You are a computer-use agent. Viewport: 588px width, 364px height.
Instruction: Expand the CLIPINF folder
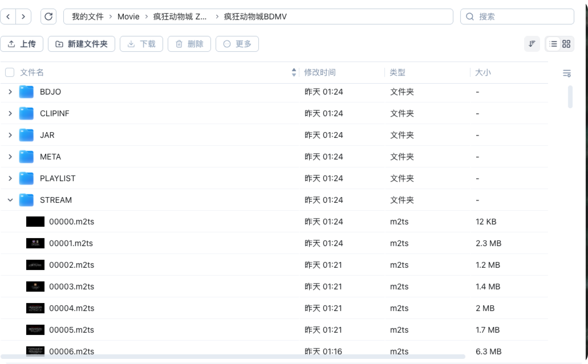(x=10, y=113)
